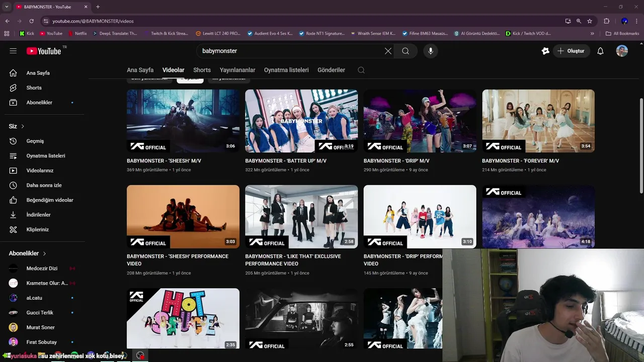644x362 pixels.
Task: Play the 'FOREVER' M/V thumbnail
Action: tap(538, 121)
